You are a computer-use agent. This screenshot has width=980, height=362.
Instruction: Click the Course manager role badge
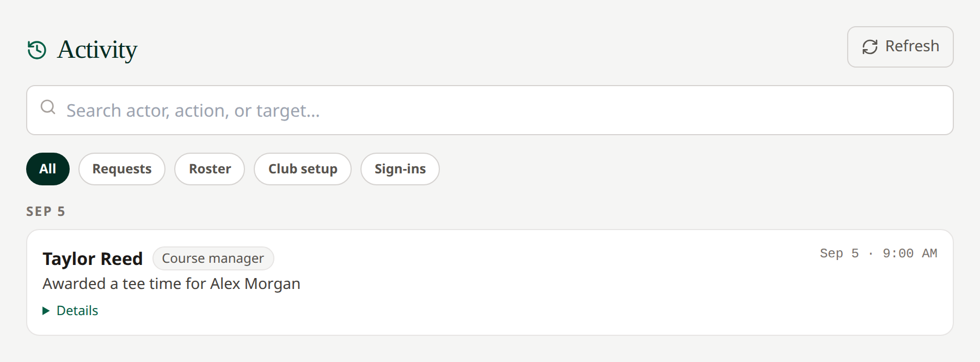tap(213, 258)
